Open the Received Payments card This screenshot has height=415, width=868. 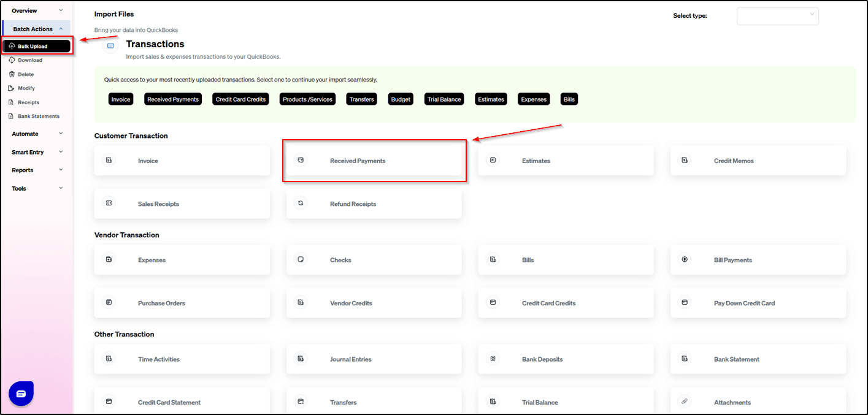[x=374, y=161]
